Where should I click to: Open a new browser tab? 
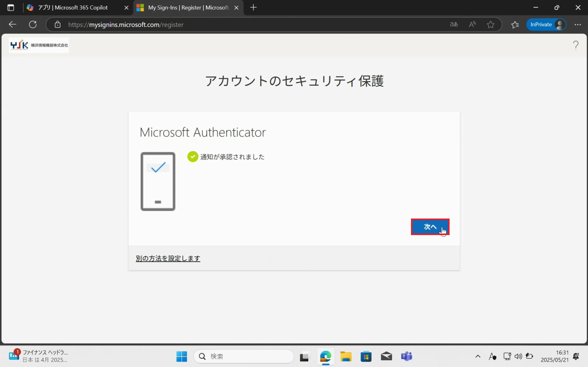[253, 8]
